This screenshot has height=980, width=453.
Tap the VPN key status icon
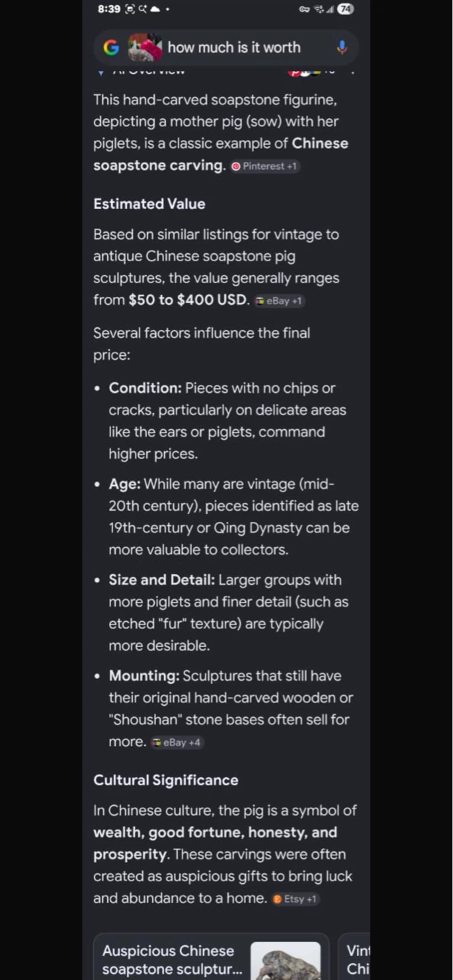pyautogui.click(x=304, y=9)
